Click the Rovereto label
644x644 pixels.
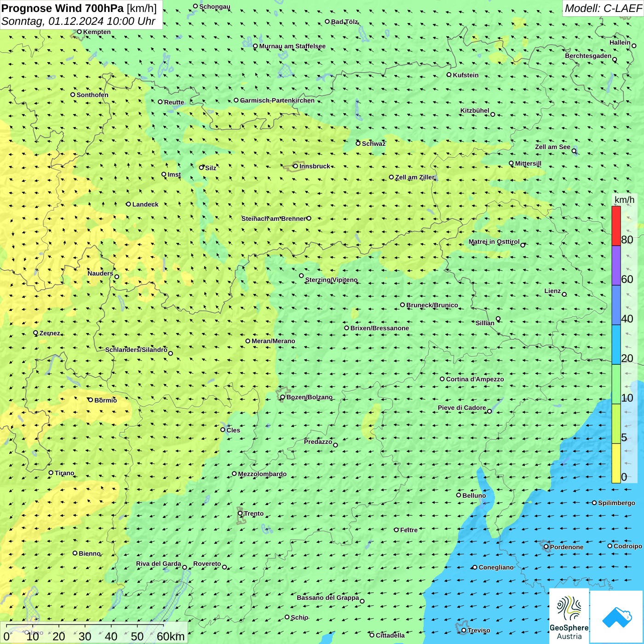pyautogui.click(x=207, y=563)
